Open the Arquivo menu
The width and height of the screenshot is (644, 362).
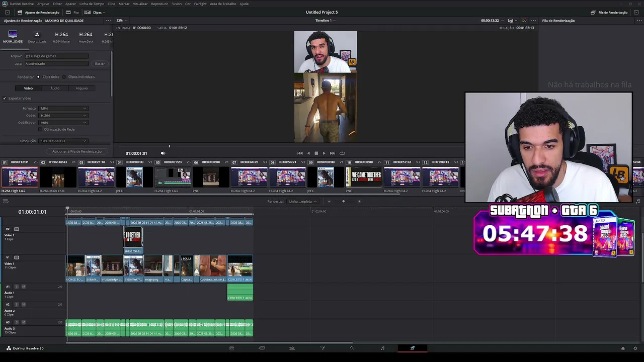tap(43, 4)
